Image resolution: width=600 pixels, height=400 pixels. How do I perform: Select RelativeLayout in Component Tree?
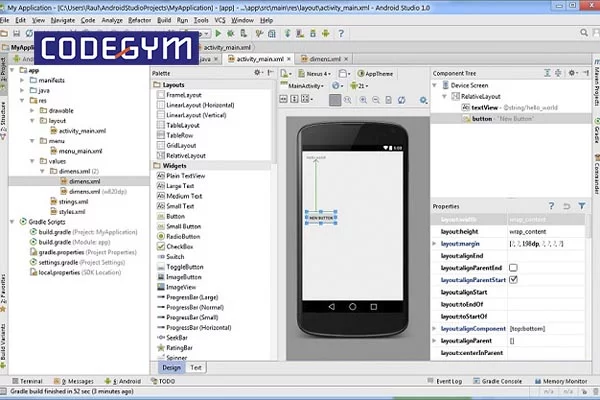[x=476, y=96]
